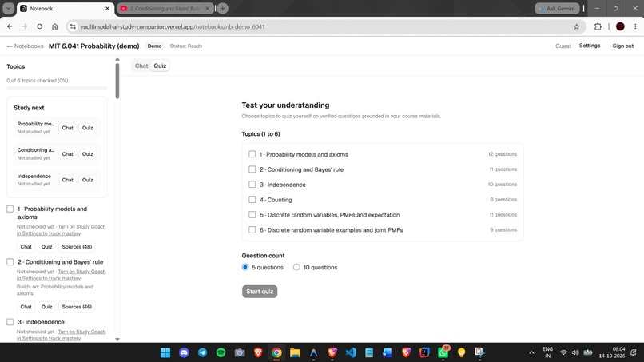Start the quiz with Start quiz button
Screen dimensions: 644x362
coord(260,292)
